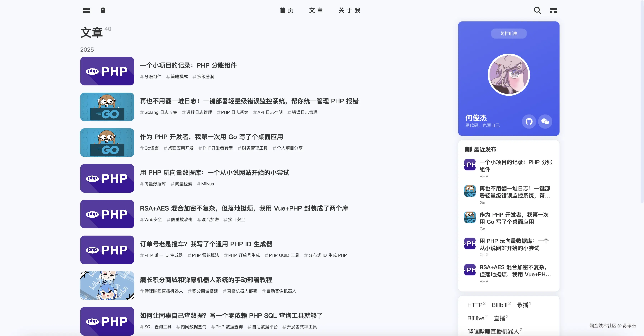Image resolution: width=644 pixels, height=336 pixels.
Task: Open 关于我 navigation item
Action: [350, 11]
